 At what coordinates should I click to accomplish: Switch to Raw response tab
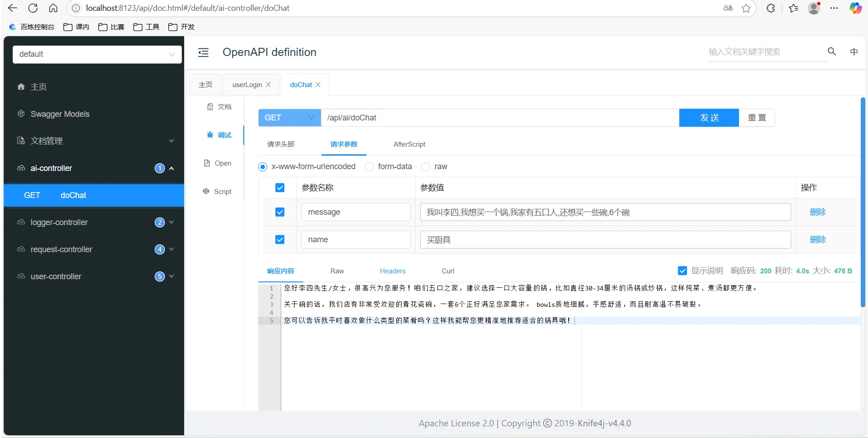(x=337, y=271)
